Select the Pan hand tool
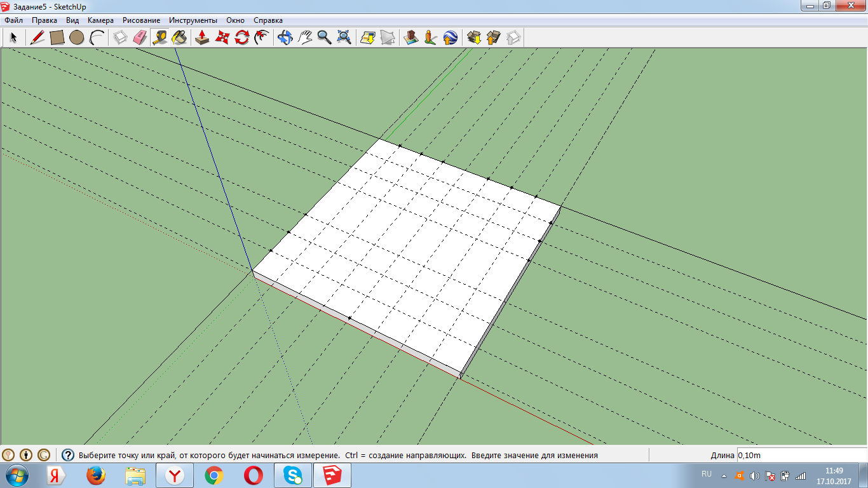868x488 pixels. click(305, 37)
